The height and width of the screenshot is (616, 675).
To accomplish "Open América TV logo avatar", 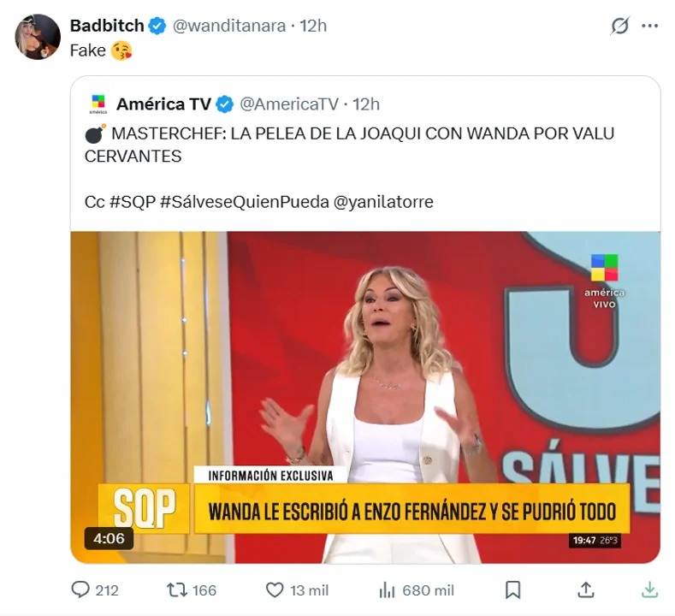I will click(x=98, y=104).
